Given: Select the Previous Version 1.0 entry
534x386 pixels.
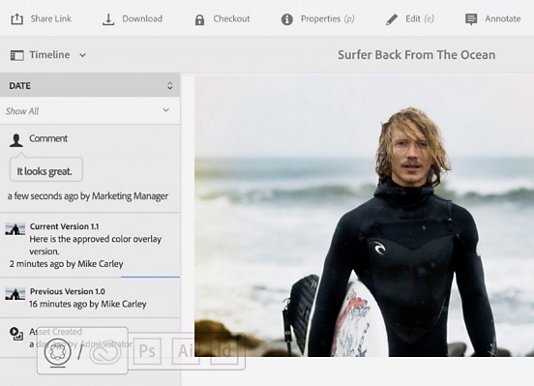Looking at the screenshot, I should coord(90,298).
